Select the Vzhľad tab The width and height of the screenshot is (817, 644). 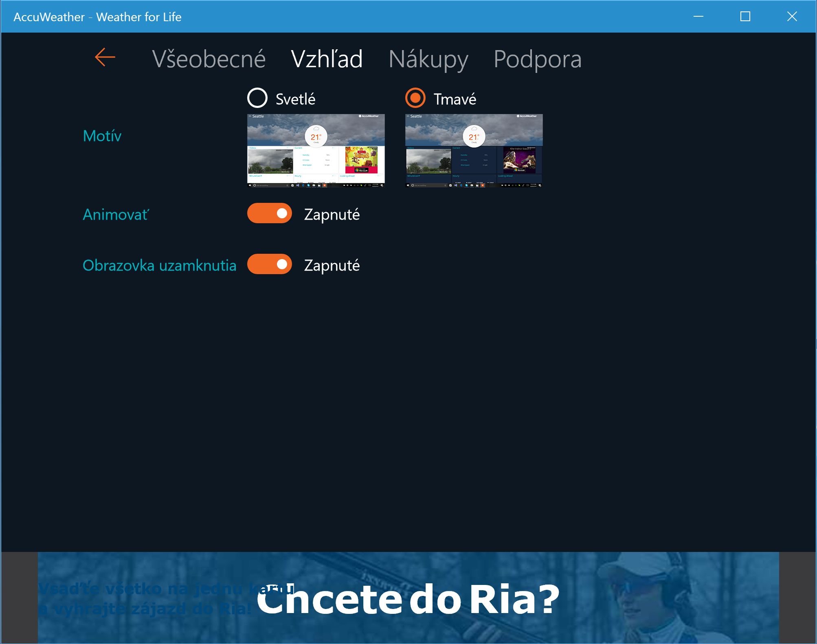click(327, 59)
